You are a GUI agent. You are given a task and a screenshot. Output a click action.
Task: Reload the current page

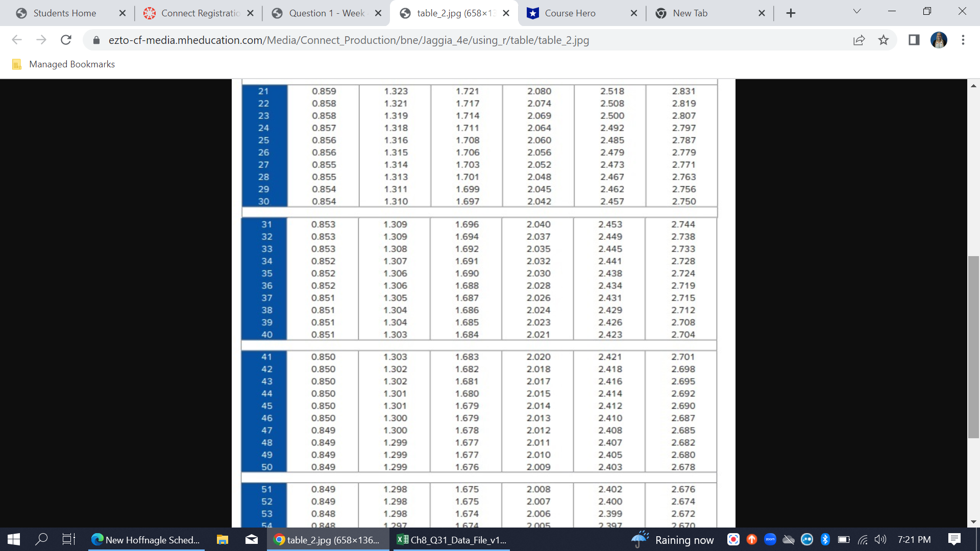pos(66,40)
